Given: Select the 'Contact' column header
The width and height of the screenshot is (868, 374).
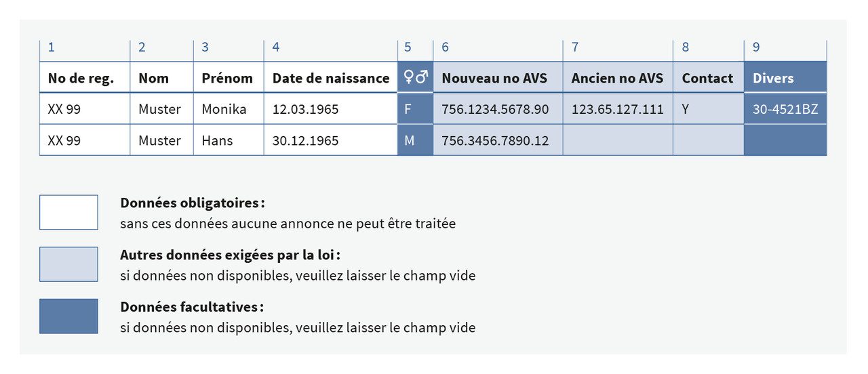Looking at the screenshot, I should click(707, 78).
